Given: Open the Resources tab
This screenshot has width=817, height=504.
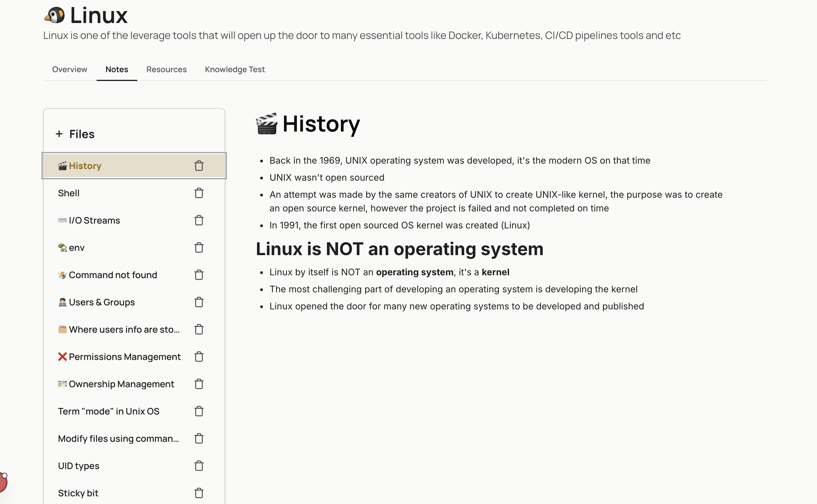Looking at the screenshot, I should pos(166,69).
